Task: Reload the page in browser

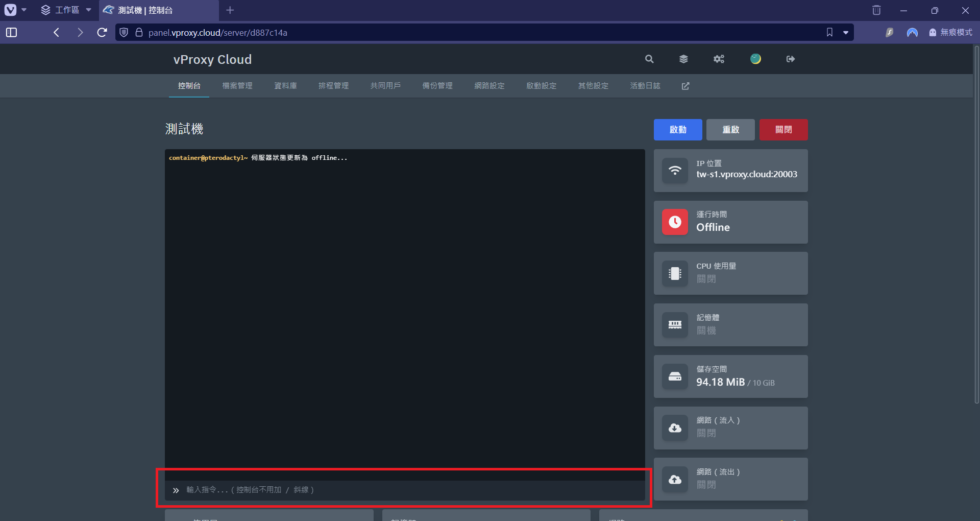Action: pyautogui.click(x=102, y=33)
